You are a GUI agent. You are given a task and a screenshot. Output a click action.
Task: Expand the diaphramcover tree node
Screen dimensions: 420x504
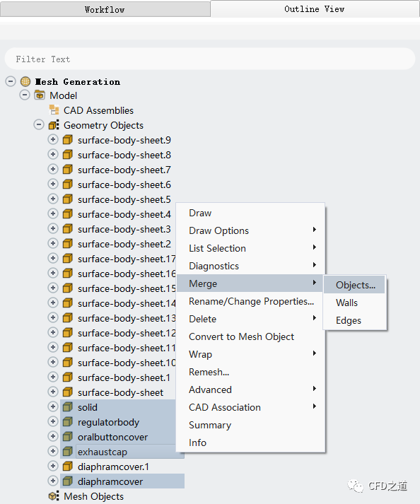53,481
